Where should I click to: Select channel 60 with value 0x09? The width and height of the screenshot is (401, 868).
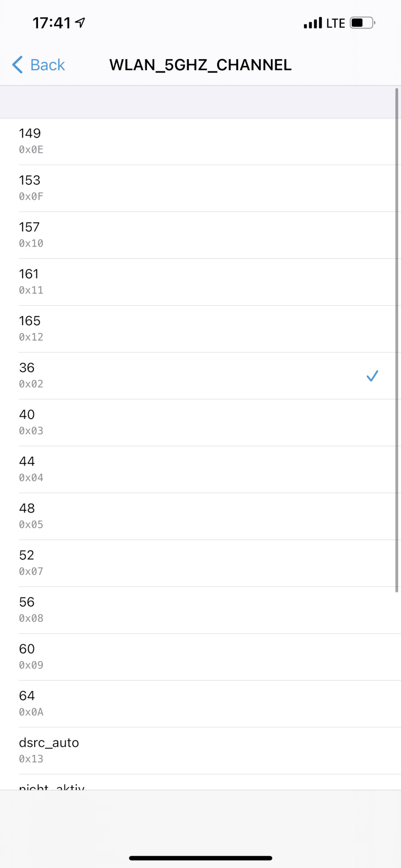(200, 657)
